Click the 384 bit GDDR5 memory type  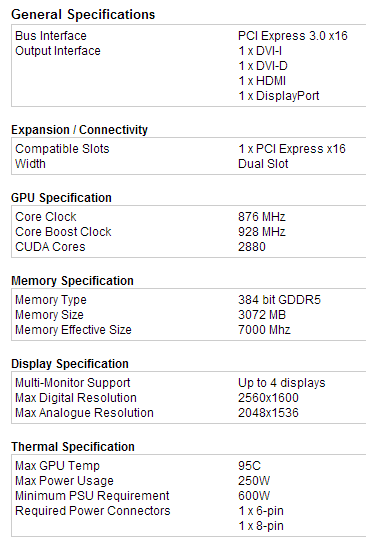(279, 300)
